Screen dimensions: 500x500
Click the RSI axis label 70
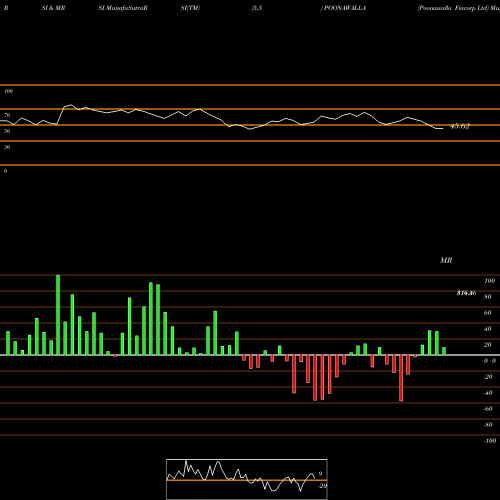coord(7,115)
